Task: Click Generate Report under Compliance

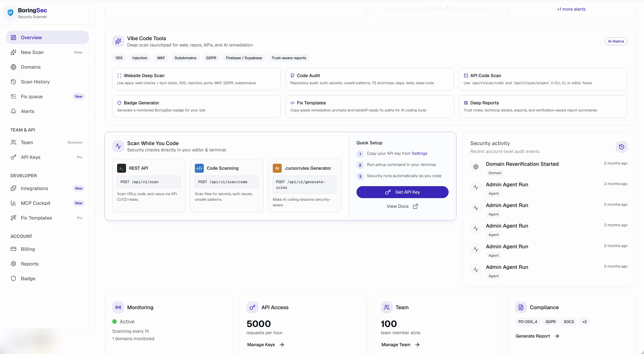Action: [537, 336]
